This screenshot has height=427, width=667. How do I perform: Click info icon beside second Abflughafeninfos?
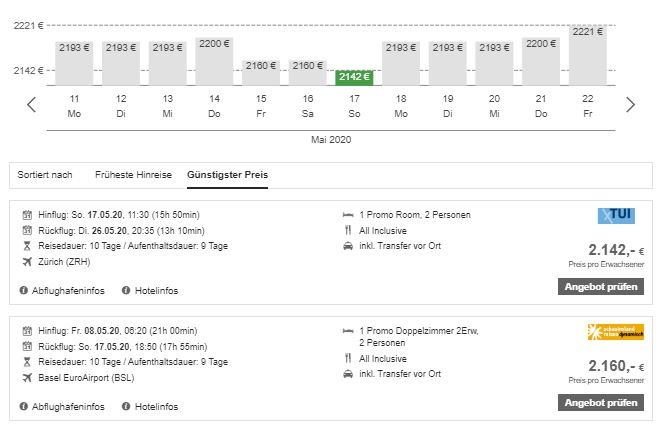click(24, 407)
